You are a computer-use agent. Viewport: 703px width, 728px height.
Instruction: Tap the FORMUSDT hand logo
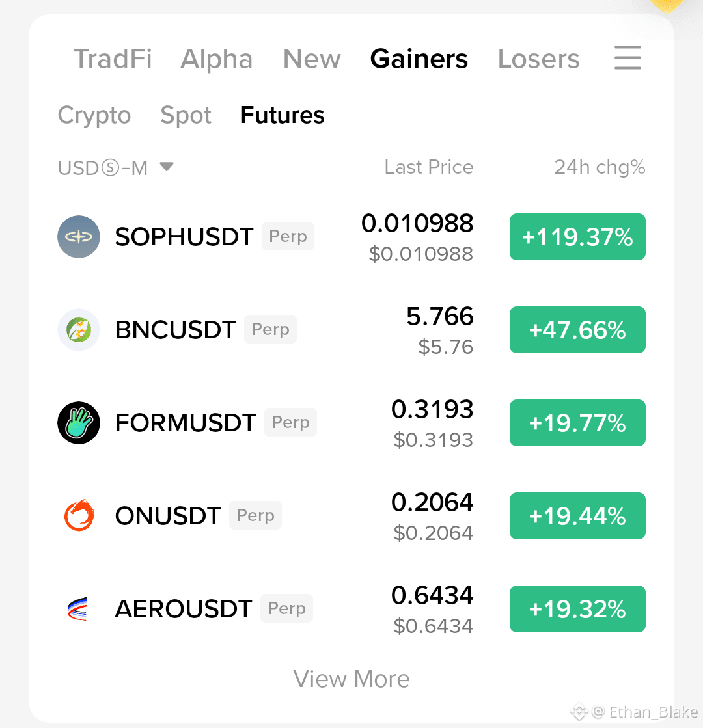79,422
